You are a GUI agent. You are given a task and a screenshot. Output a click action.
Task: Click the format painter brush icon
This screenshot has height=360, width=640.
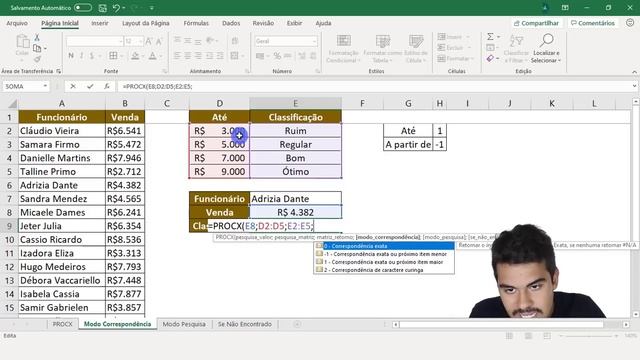pyautogui.click(x=37, y=59)
